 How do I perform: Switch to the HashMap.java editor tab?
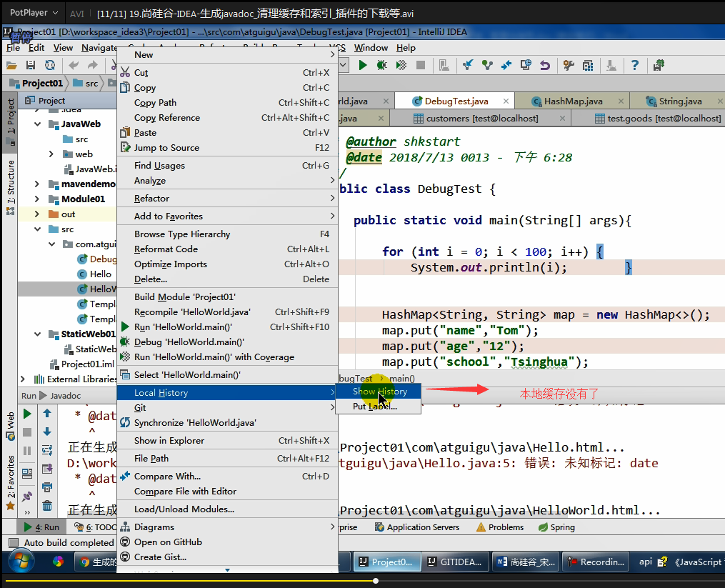(572, 101)
